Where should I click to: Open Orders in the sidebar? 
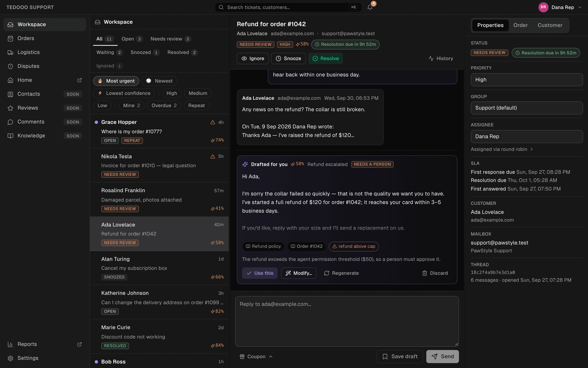[45, 38]
